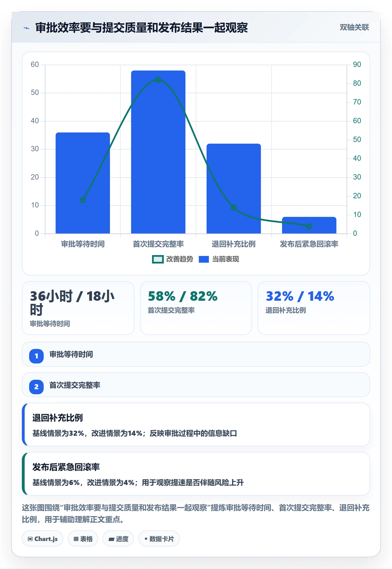The image size is (392, 569).
Task: Click the number 1 badge
Action: pyautogui.click(x=36, y=356)
